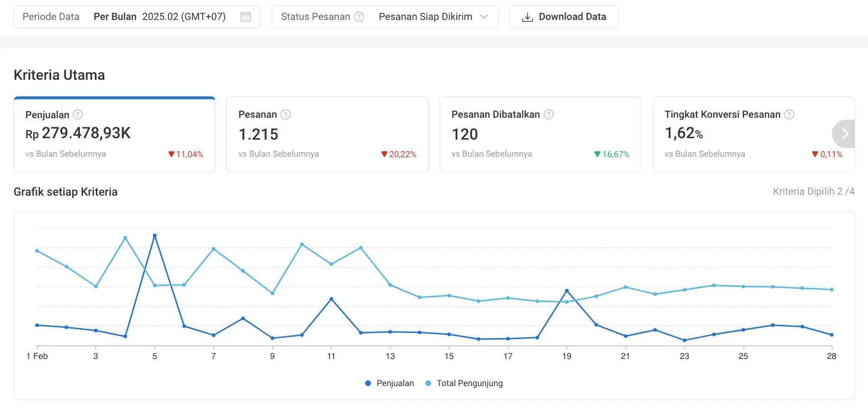
Task: Click the help icon next to Penjualan
Action: (78, 114)
